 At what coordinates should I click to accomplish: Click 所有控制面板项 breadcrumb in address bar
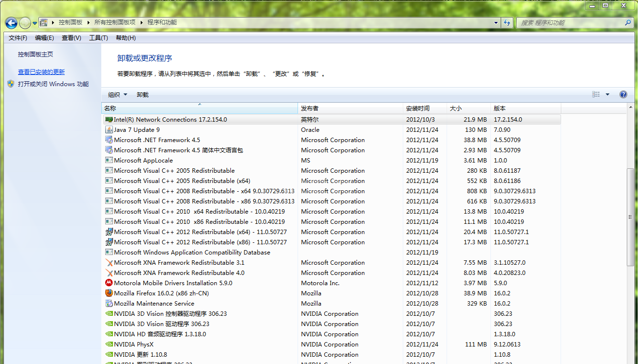[115, 22]
